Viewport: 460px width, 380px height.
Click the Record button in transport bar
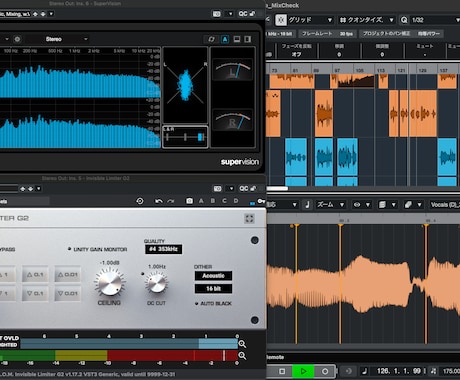[325, 371]
